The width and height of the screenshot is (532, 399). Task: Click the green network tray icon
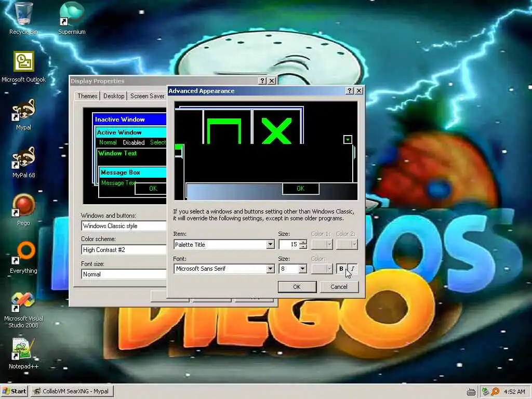tap(485, 392)
